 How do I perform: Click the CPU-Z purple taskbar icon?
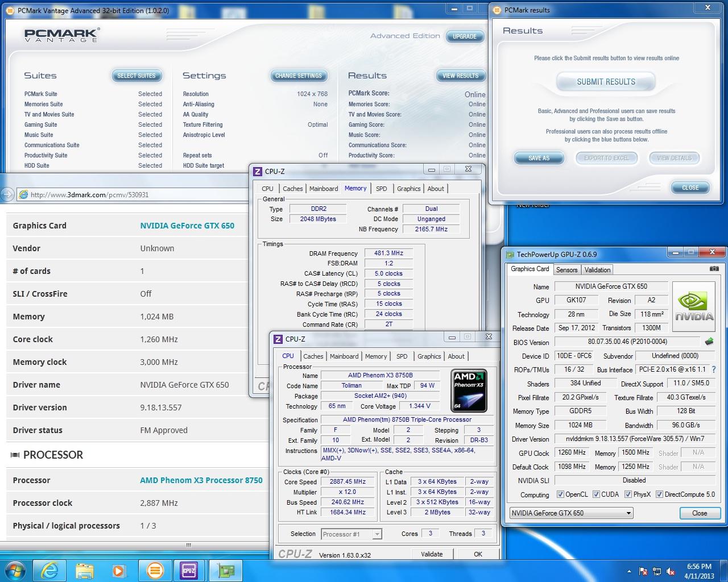tap(189, 570)
